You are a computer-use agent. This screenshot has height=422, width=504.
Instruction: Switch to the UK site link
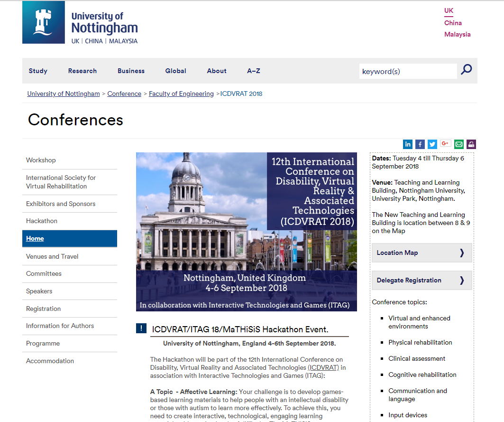449,10
